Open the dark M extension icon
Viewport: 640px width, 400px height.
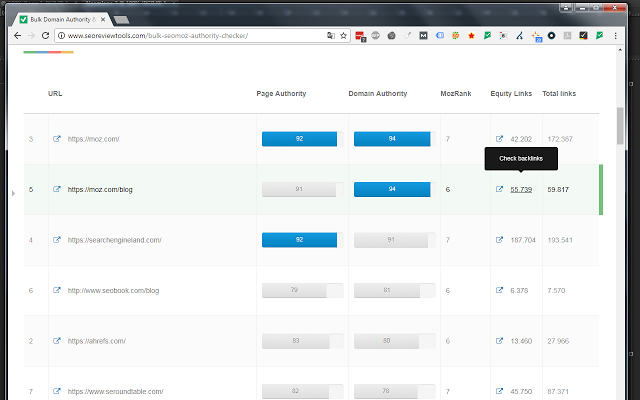(x=423, y=36)
